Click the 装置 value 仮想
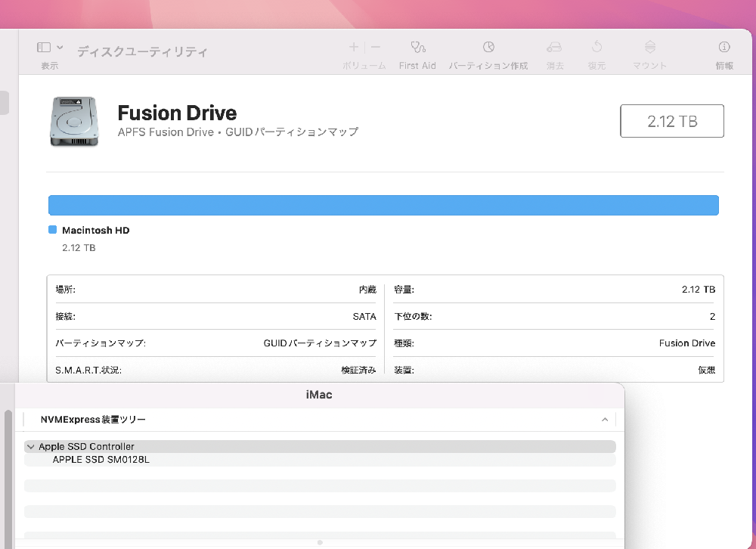Screen dimensions: 756x549 706,370
